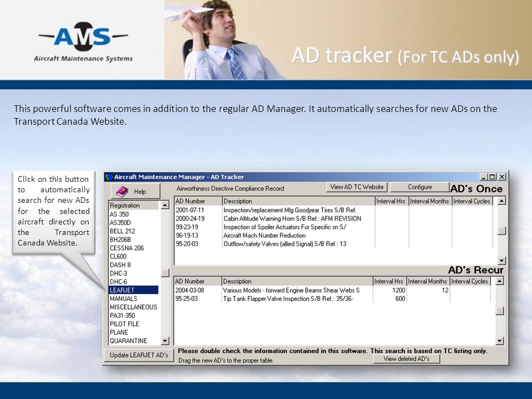Select BELL 212 registration
Viewport: 532px width, 399px height.
click(122, 231)
